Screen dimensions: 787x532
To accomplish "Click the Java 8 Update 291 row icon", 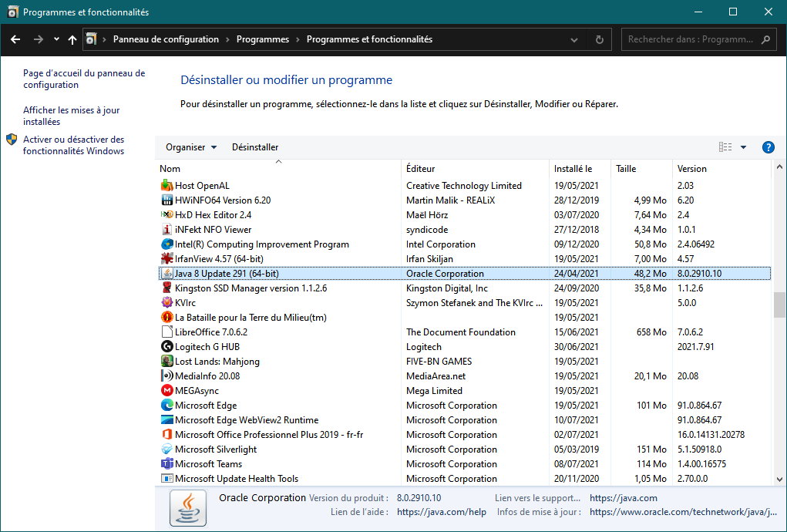I will coord(166,274).
